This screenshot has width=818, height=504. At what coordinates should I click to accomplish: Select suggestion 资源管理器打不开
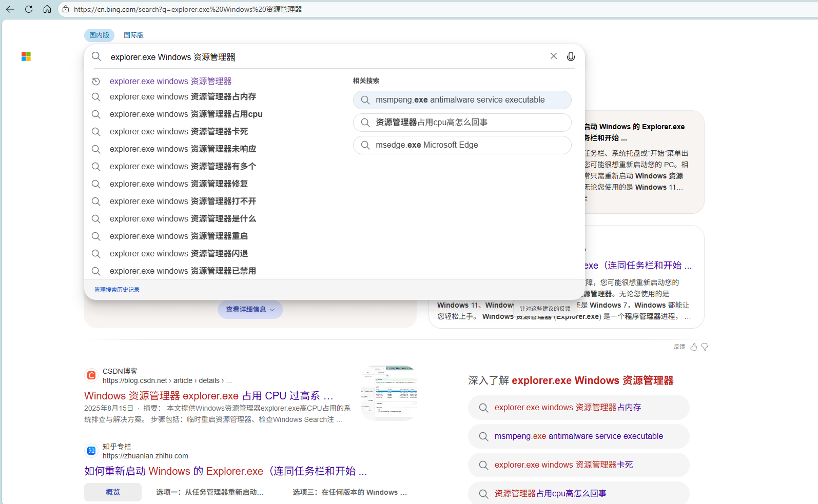(183, 201)
